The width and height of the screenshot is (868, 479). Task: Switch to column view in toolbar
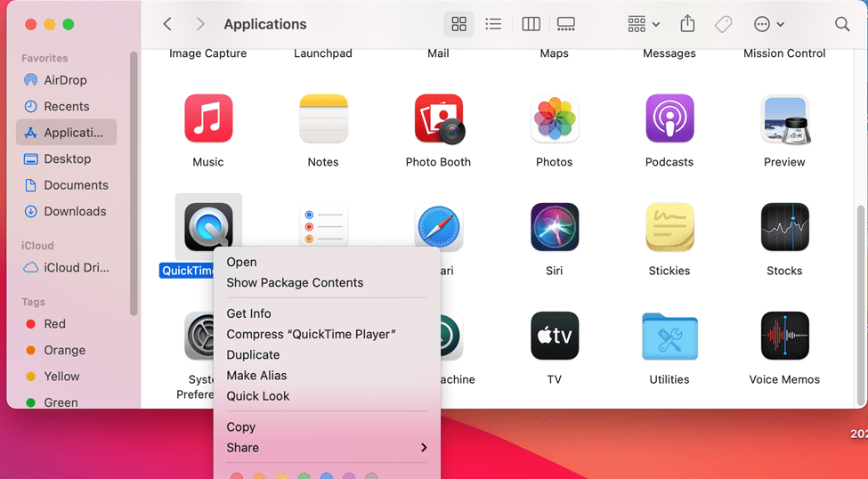[531, 24]
